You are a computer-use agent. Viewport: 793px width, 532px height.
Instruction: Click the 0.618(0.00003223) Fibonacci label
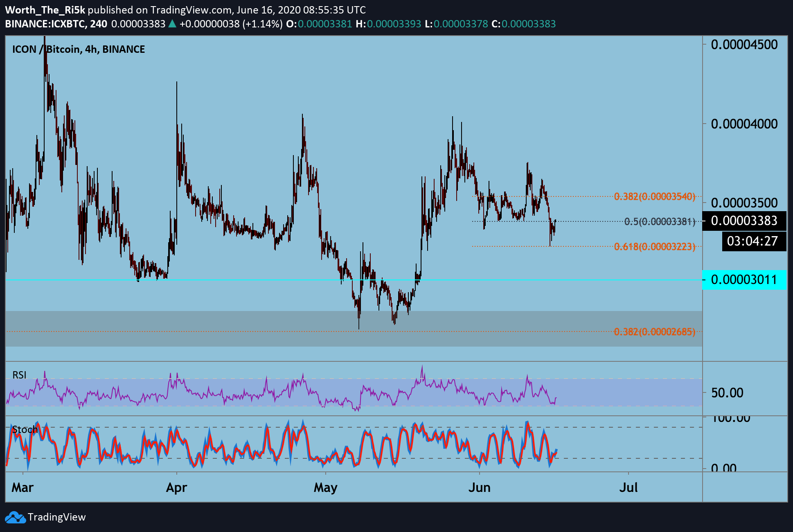(x=655, y=247)
